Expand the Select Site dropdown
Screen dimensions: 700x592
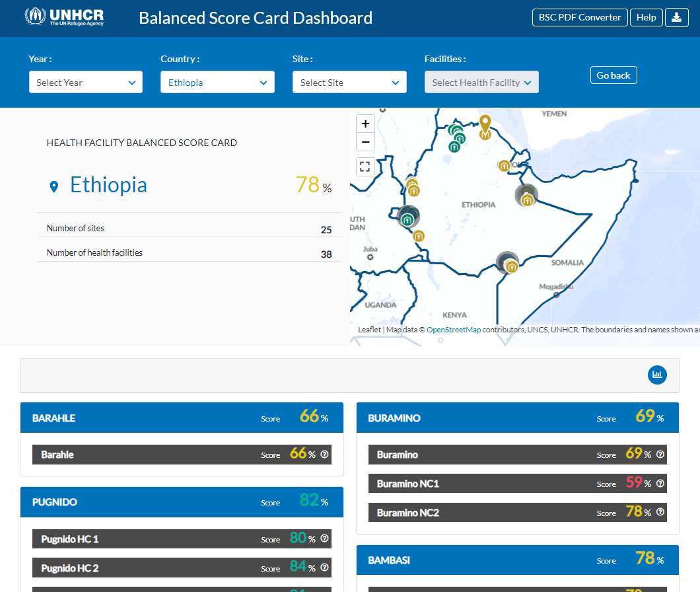349,83
